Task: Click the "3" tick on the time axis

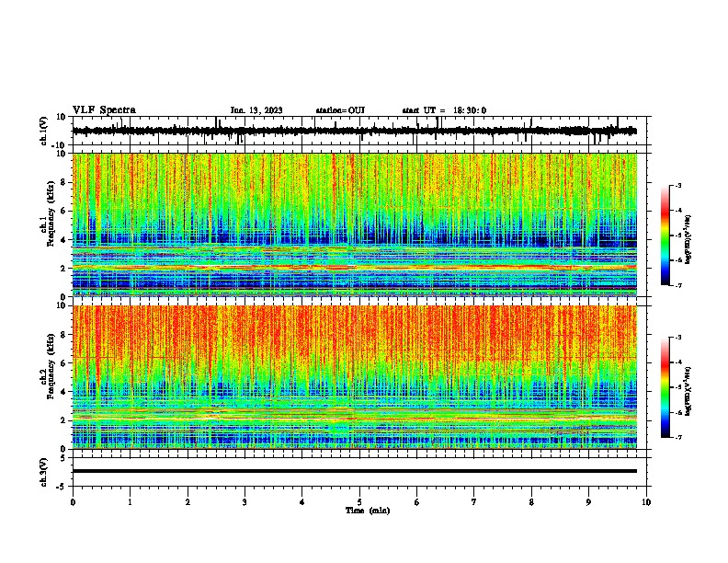Action: pos(245,502)
